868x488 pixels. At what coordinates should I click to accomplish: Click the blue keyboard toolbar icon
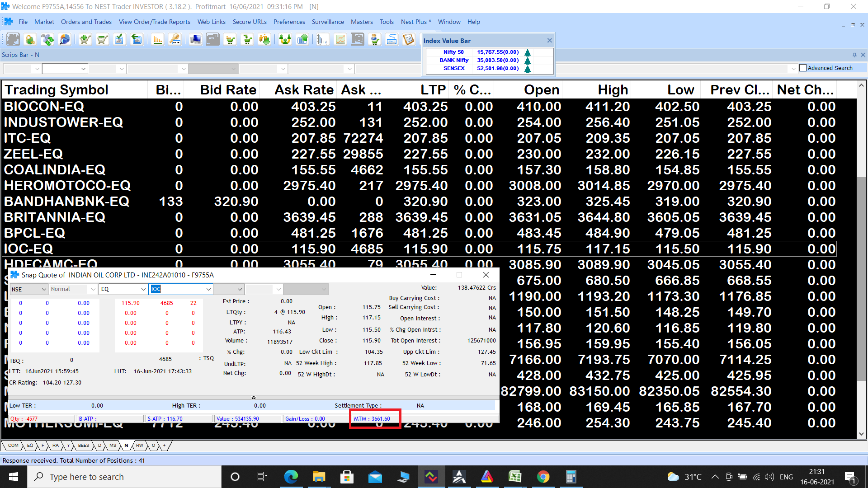pyautogui.click(x=392, y=40)
